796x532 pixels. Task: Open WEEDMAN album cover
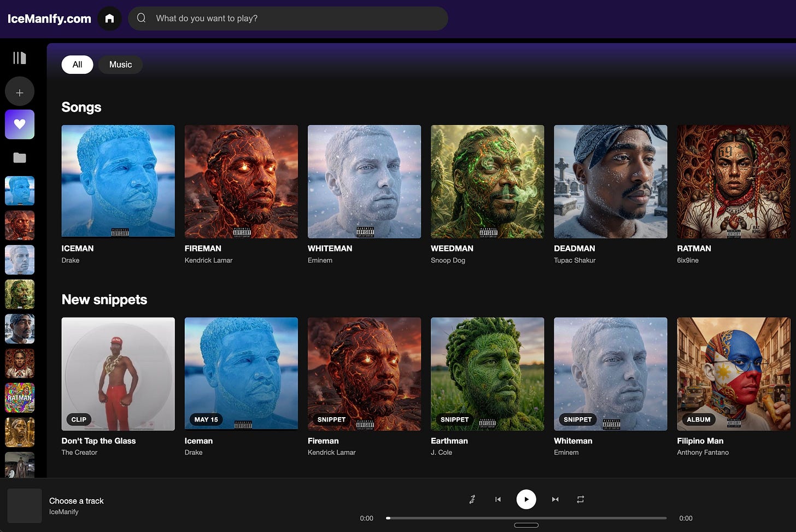tap(487, 182)
